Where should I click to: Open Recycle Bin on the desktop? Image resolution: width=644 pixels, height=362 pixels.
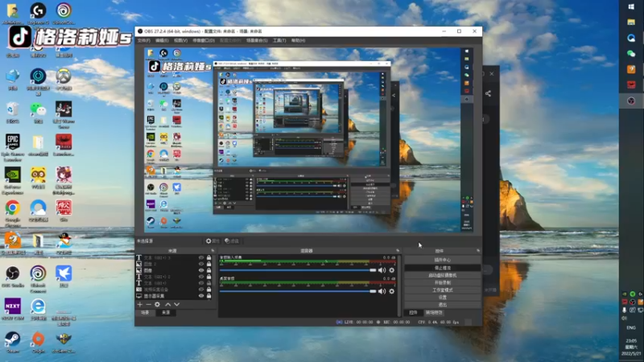click(x=13, y=113)
